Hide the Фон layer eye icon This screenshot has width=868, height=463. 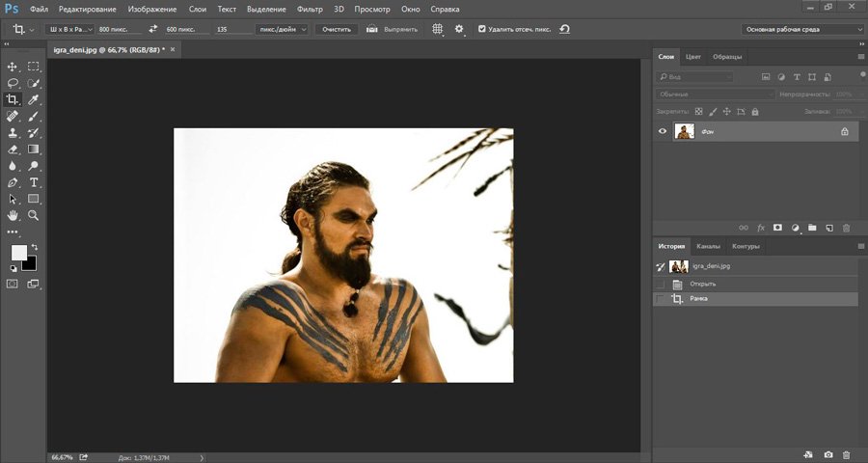click(x=662, y=131)
